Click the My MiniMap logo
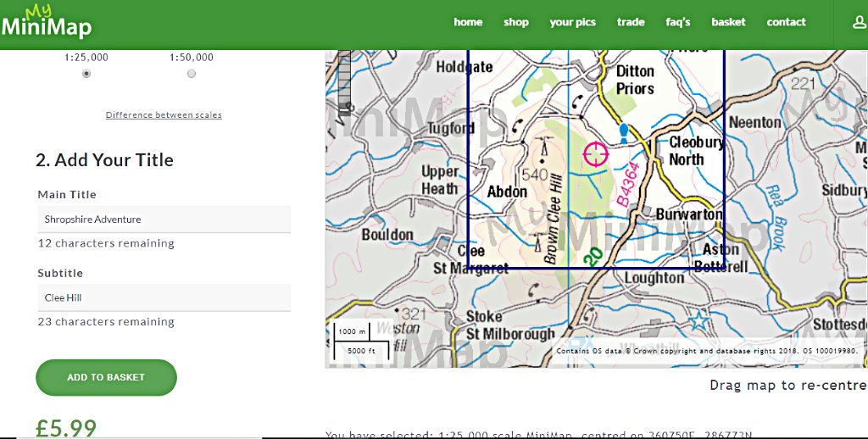 (x=46, y=22)
